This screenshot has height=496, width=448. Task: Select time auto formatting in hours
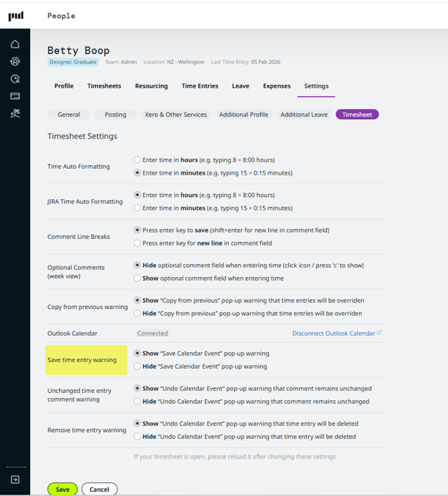click(x=137, y=160)
